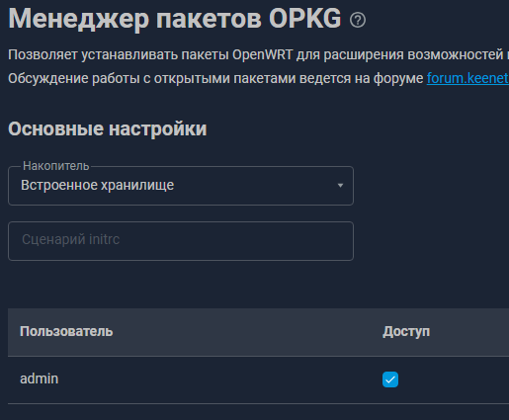Click the Пользователь column header

click(66, 331)
